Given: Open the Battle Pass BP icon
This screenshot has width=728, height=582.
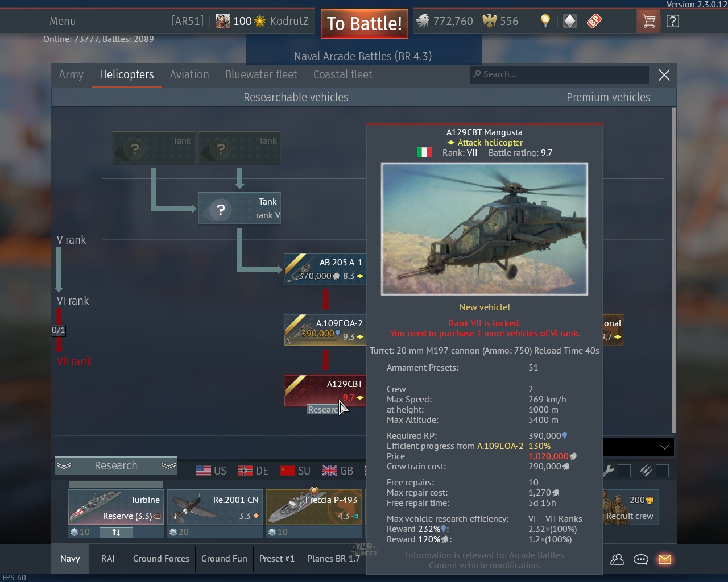Looking at the screenshot, I should (x=594, y=22).
